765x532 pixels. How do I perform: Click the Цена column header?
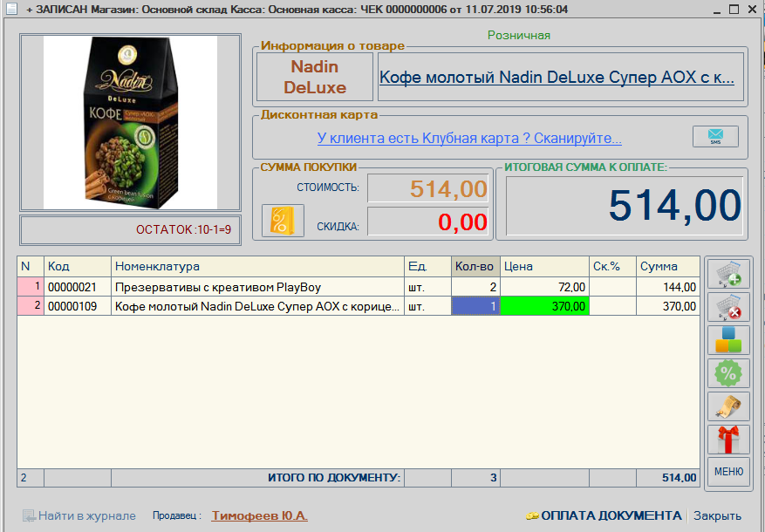(544, 266)
